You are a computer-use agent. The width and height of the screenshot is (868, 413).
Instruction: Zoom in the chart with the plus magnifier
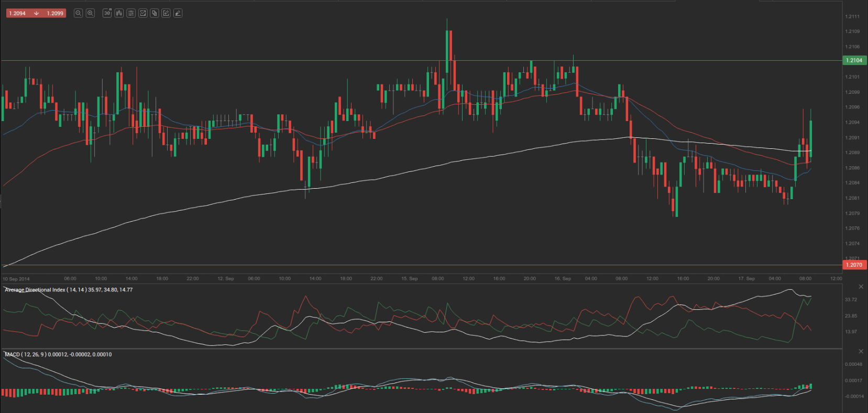[90, 13]
